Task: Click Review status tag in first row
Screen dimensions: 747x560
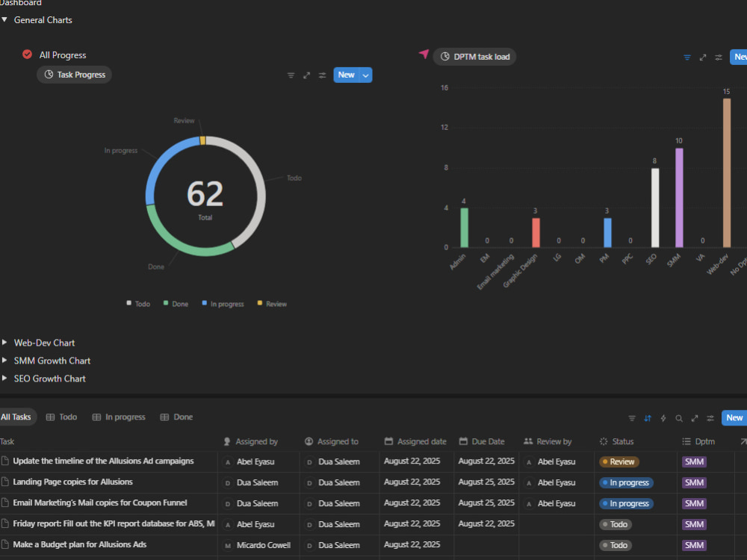Action: coord(619,461)
